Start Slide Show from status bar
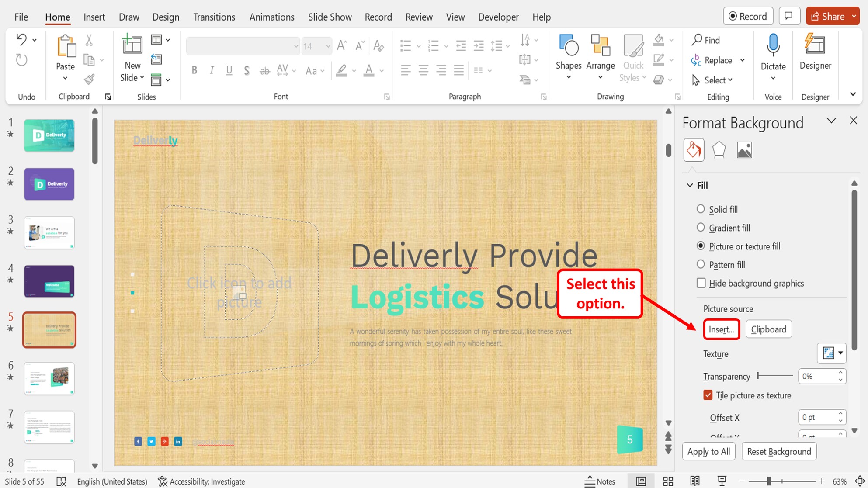The height and width of the screenshot is (488, 868). click(x=722, y=481)
